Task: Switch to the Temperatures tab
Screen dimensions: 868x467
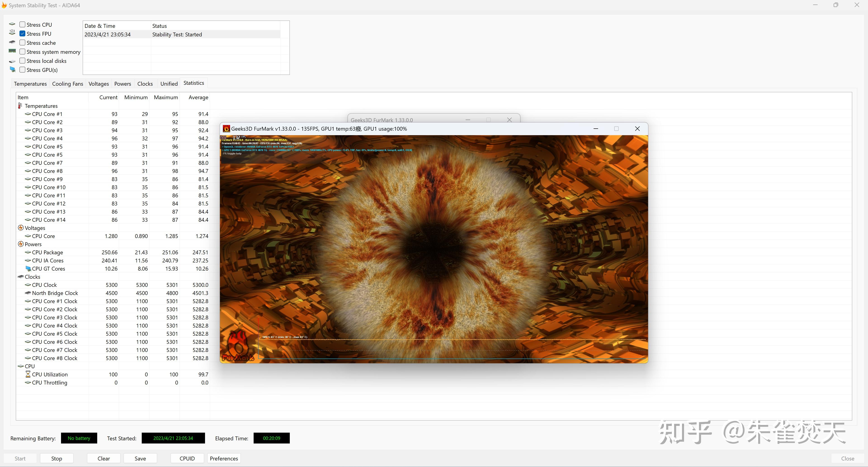Action: click(x=30, y=84)
